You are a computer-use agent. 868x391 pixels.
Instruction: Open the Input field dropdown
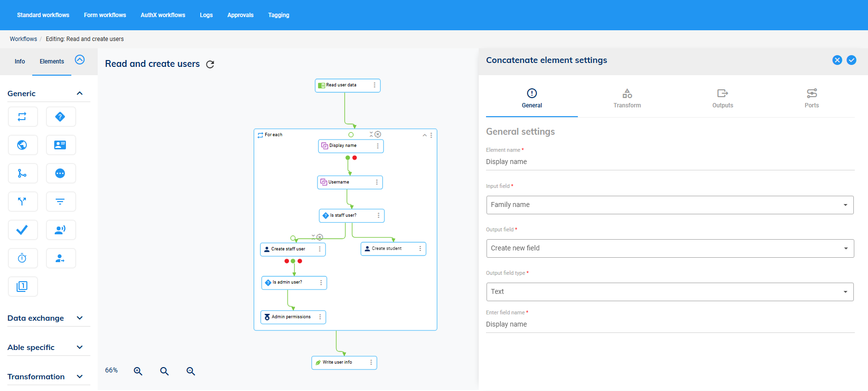(x=670, y=205)
